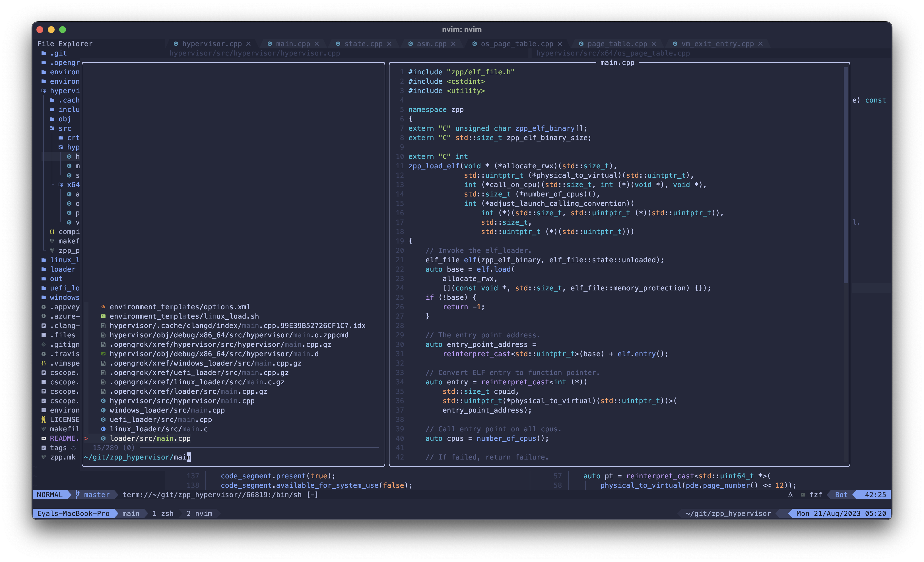Switch to tmux window 1 zsh
924x562 pixels.
point(163,513)
